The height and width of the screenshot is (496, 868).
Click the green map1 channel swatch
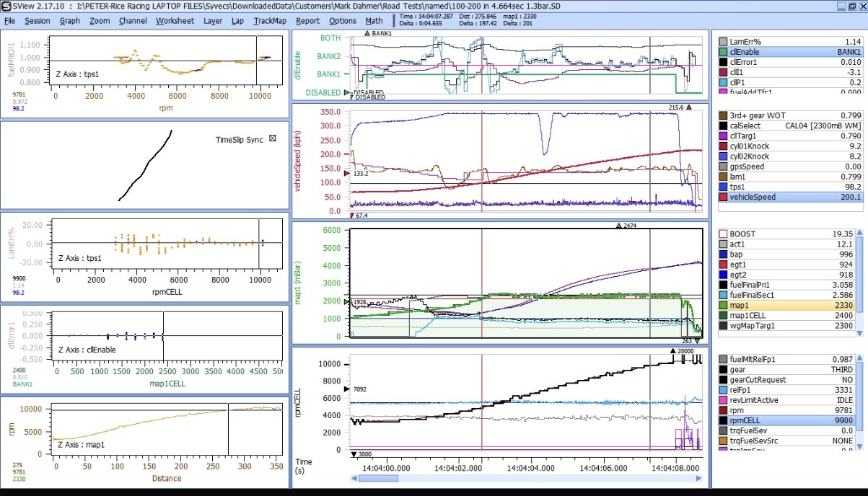[x=724, y=306]
